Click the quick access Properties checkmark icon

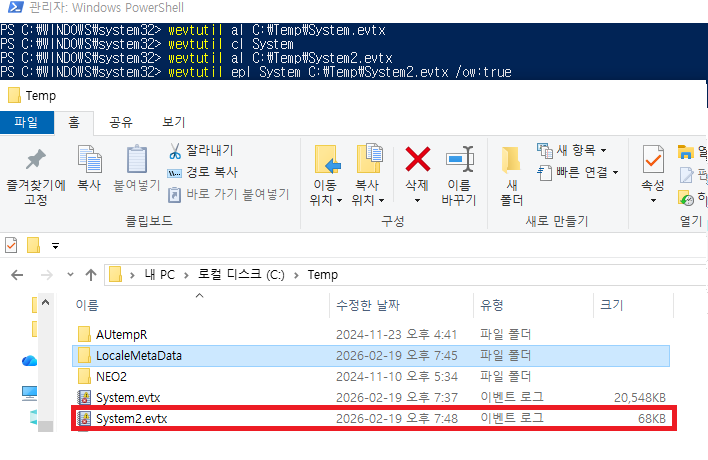[11, 245]
